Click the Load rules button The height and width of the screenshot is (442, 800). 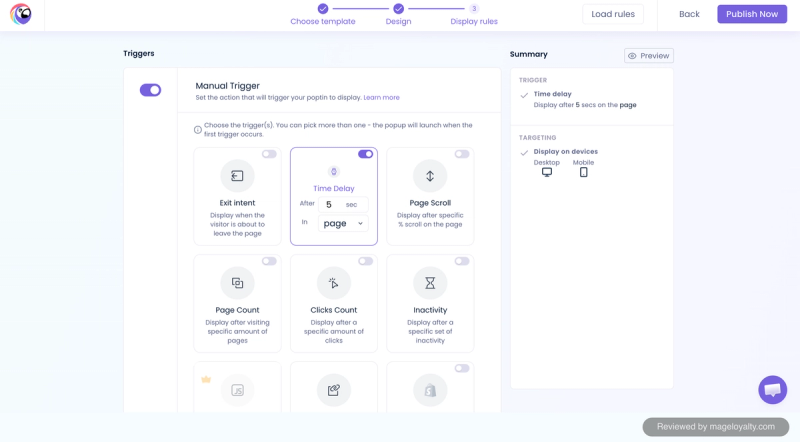pos(613,14)
